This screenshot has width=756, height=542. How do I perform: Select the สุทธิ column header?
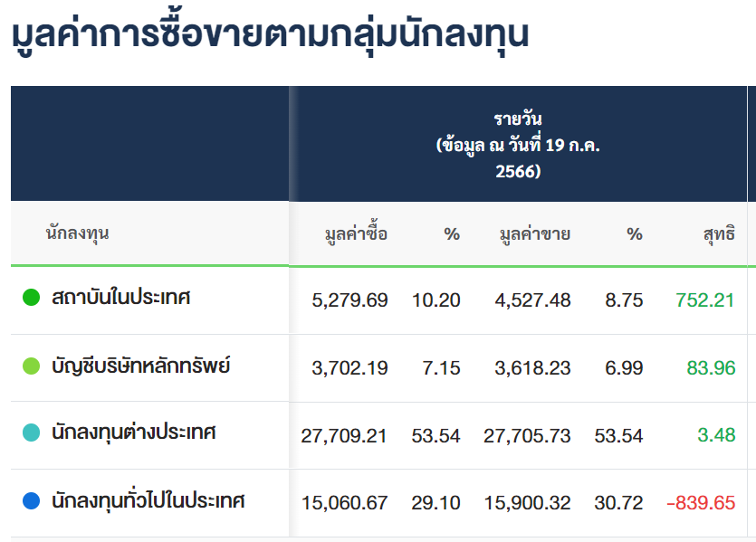719,234
